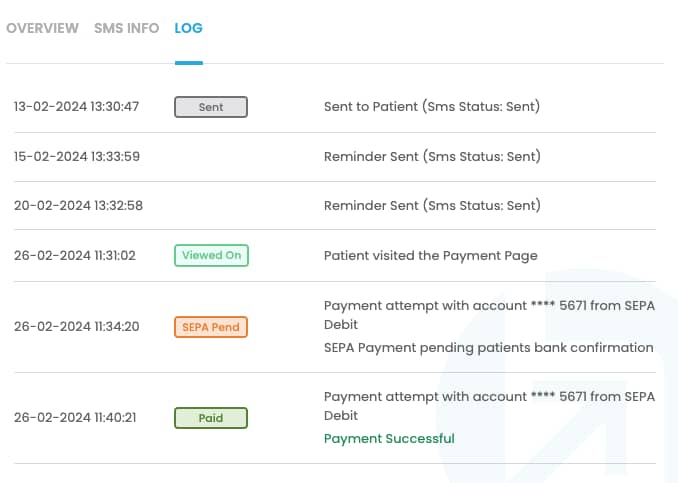
Task: Select the 20-02-2024 13:32:58 timestamp
Action: pos(78,206)
